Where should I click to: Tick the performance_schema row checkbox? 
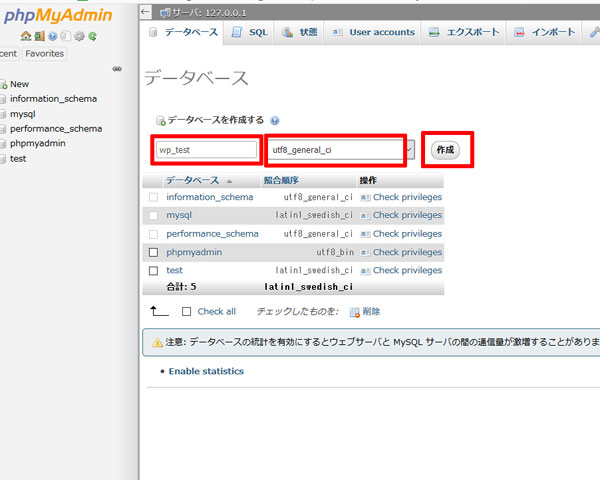pos(153,234)
